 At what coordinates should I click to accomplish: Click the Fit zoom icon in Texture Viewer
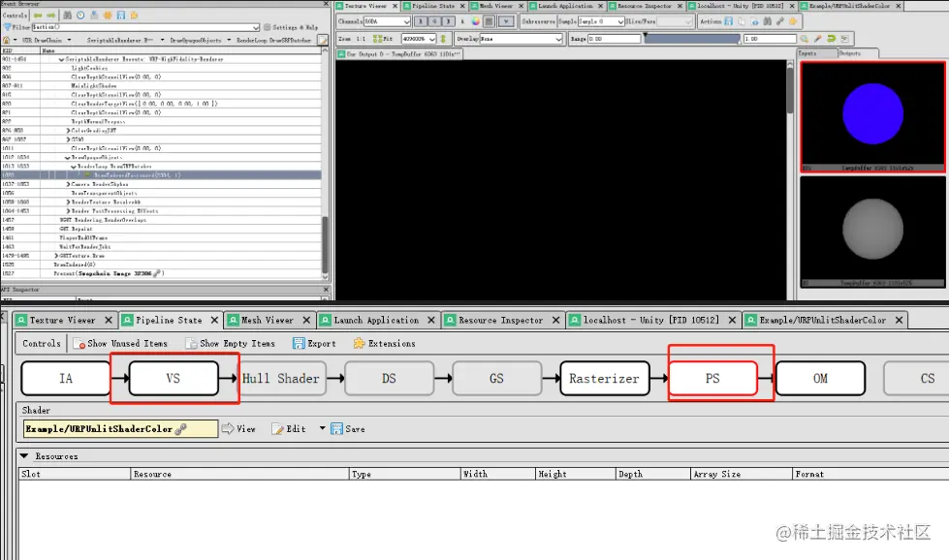pyautogui.click(x=379, y=37)
